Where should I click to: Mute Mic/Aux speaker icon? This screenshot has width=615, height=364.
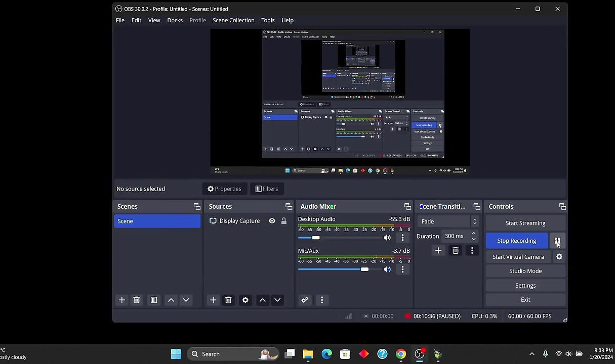[x=387, y=269]
